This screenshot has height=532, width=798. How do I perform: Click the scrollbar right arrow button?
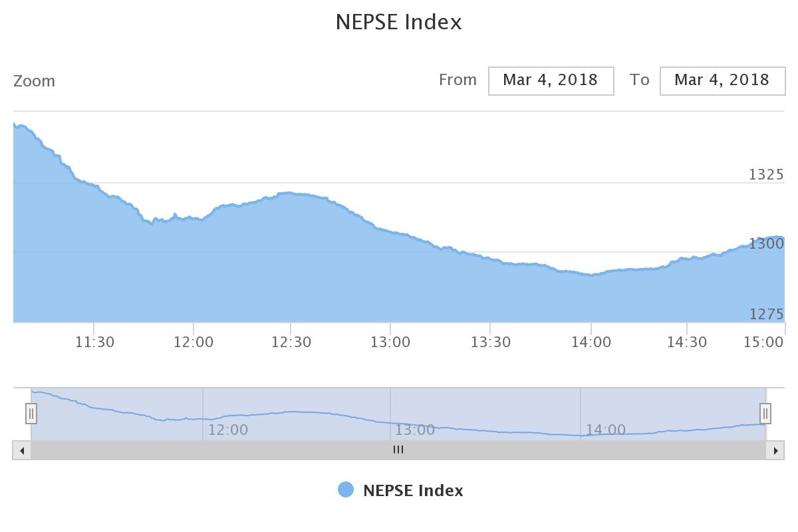coord(775,450)
